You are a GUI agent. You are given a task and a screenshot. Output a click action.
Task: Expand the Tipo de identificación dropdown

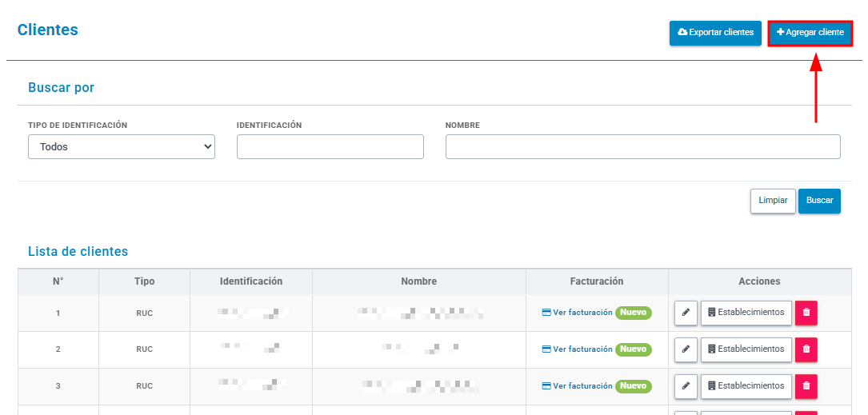[x=122, y=146]
